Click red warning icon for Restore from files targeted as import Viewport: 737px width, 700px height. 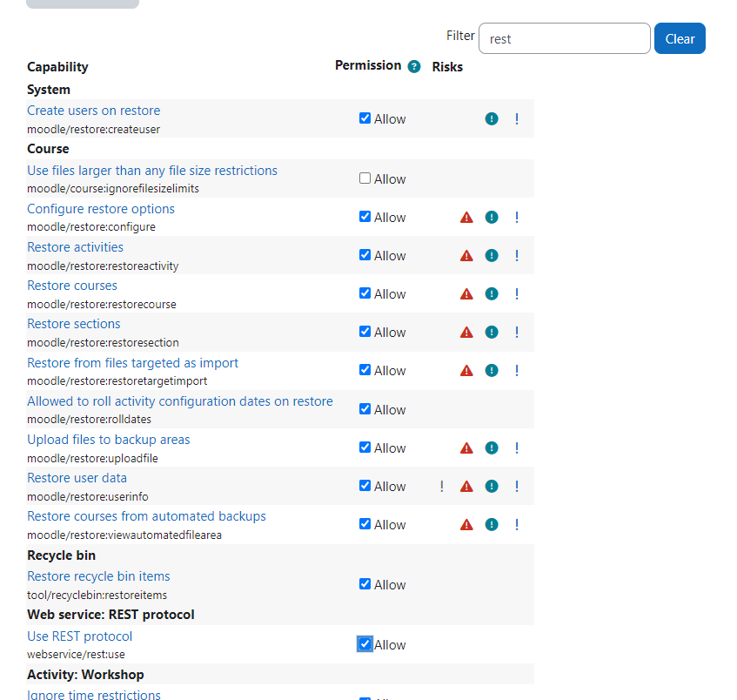[466, 371]
